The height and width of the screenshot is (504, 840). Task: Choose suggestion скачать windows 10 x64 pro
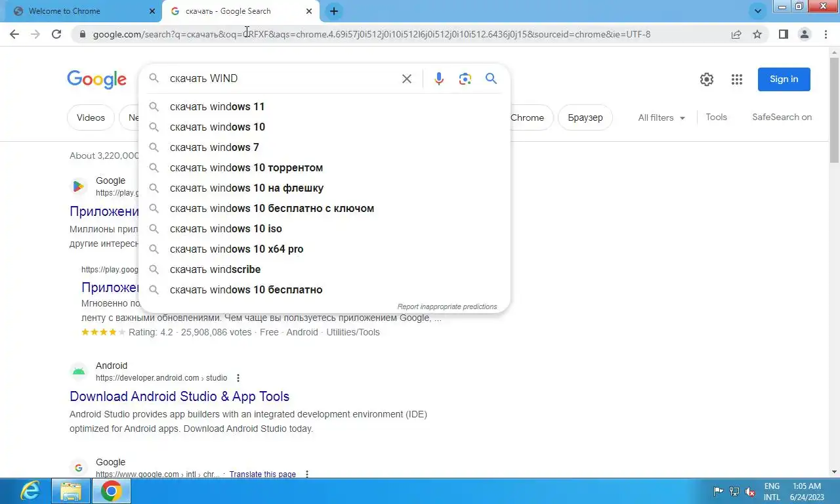click(324, 249)
